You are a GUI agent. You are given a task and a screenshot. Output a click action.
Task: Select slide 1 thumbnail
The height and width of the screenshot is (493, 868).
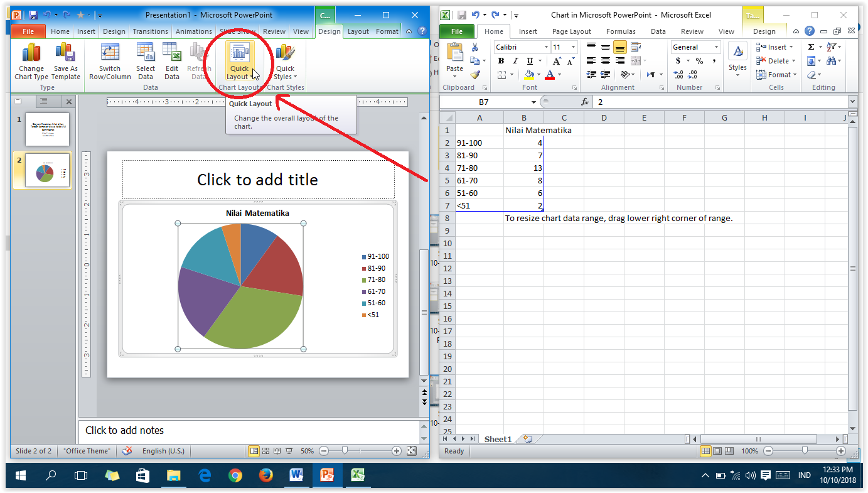tap(48, 129)
